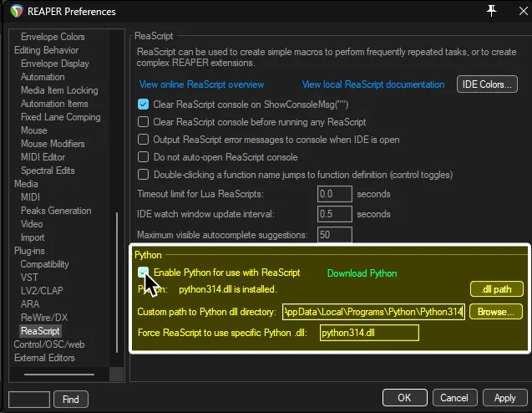Image resolution: width=532 pixels, height=413 pixels.
Task: Open View online ReaScript overview link
Action: (x=201, y=84)
